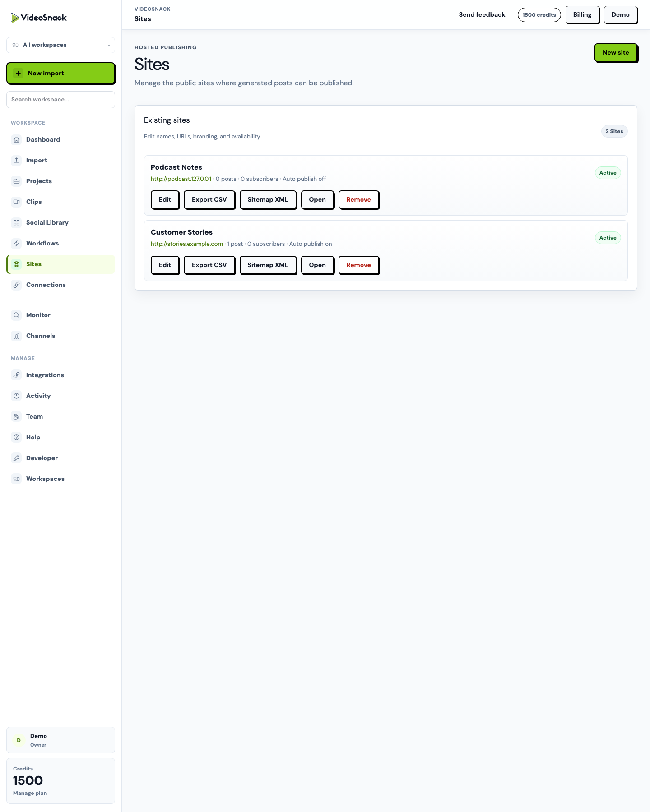Image resolution: width=650 pixels, height=812 pixels.
Task: Go to Projects section
Action: 60,181
